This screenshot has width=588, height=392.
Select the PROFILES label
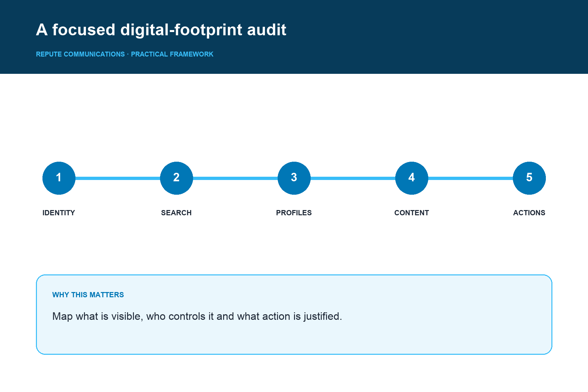coord(294,213)
